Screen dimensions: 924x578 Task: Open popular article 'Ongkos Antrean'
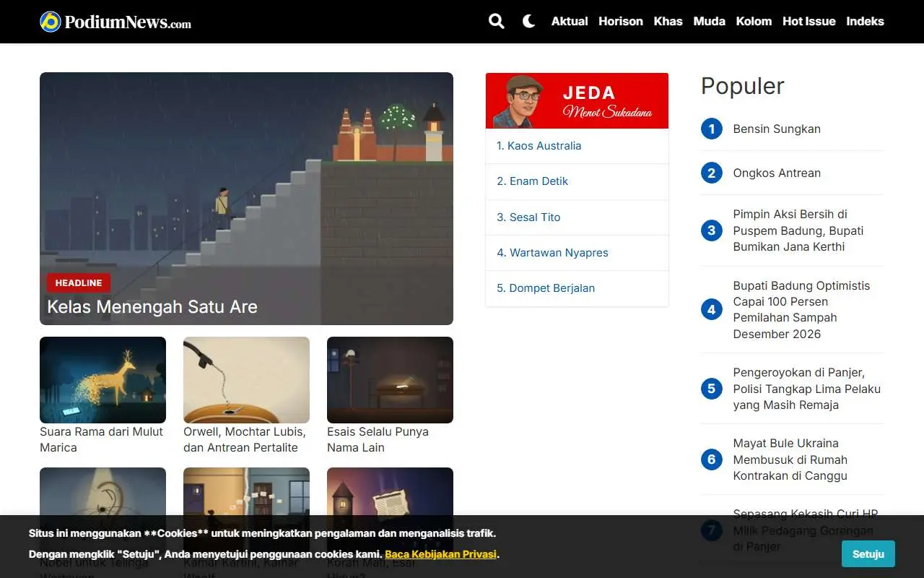[x=777, y=173]
